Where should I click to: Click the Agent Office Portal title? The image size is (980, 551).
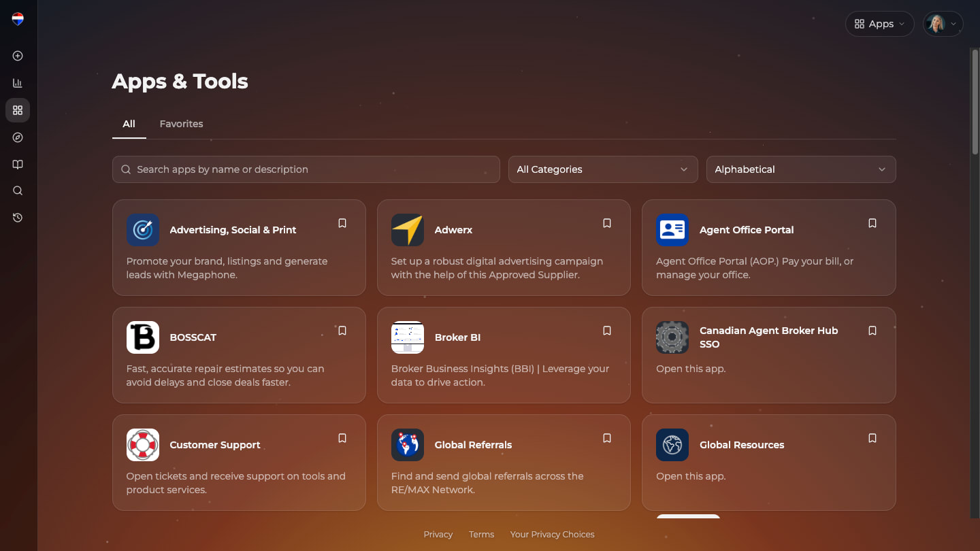(x=747, y=230)
